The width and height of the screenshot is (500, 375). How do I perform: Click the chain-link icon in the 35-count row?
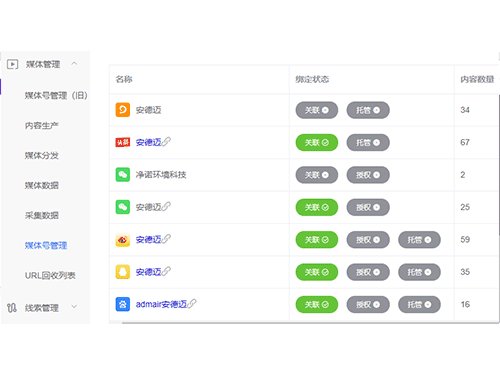click(166, 271)
